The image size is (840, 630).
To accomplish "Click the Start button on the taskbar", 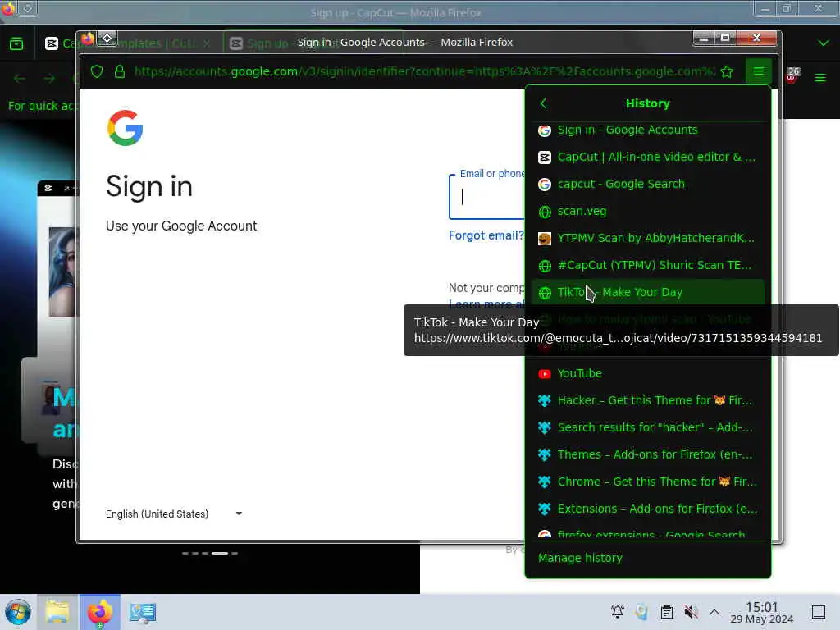I will (x=18, y=612).
